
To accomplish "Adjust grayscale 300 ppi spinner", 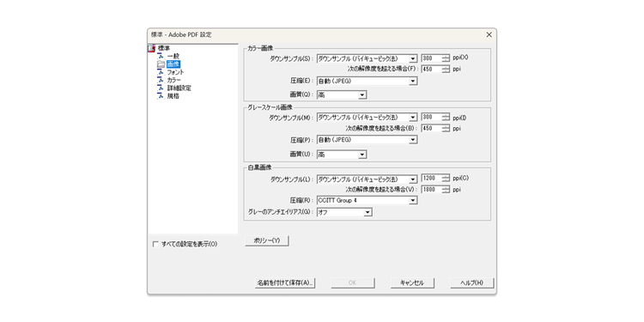I will click(x=446, y=117).
